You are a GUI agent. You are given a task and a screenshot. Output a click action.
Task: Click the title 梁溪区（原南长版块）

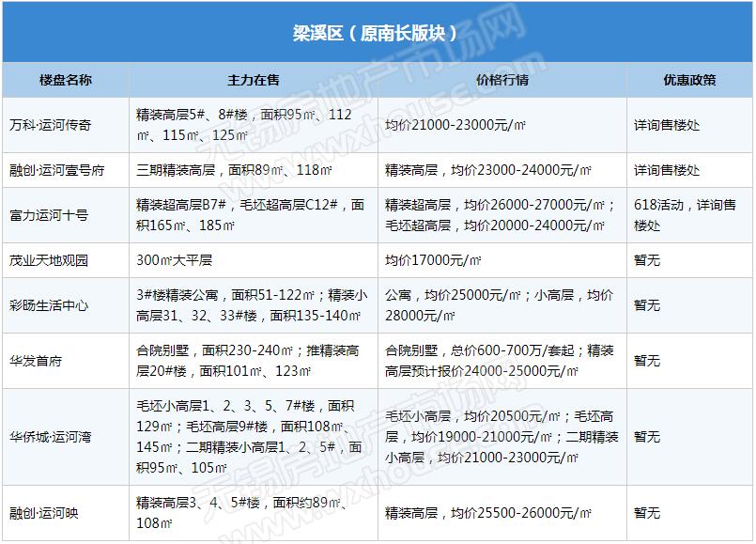click(x=375, y=32)
